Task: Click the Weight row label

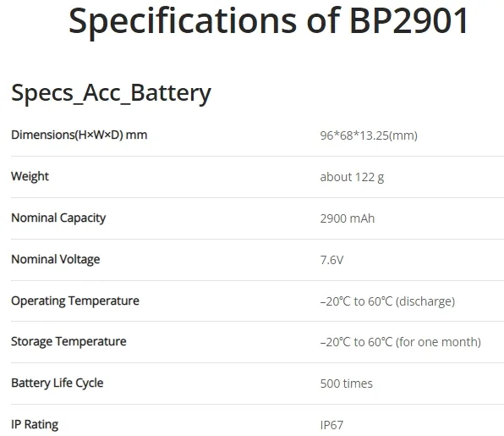Action: click(x=30, y=176)
